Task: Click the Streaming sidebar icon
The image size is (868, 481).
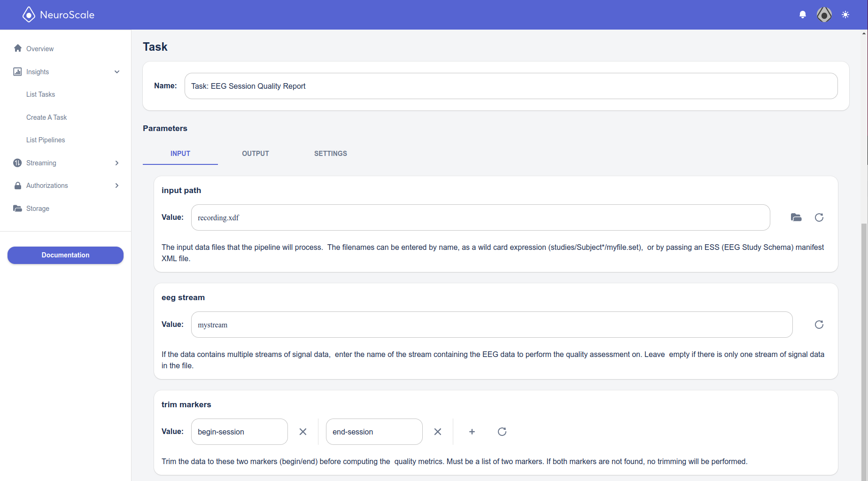Action: 17,163
